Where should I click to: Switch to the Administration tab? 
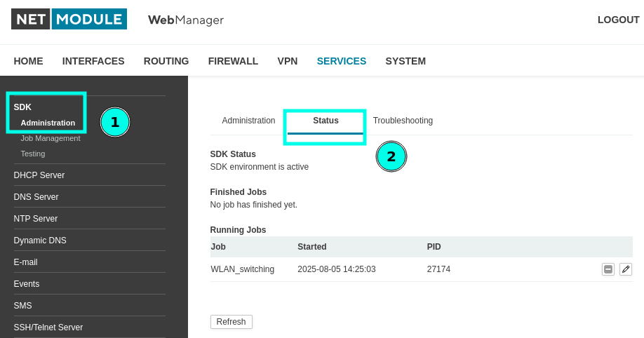click(248, 121)
